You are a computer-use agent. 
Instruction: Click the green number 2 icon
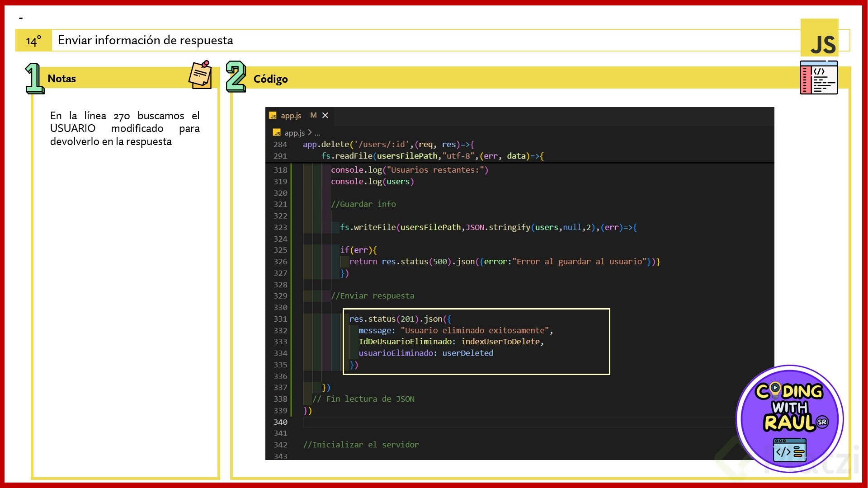236,77
